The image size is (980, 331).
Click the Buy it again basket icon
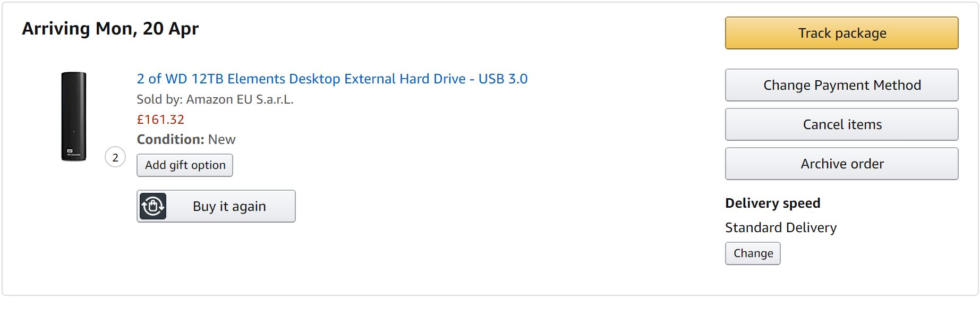tap(153, 206)
